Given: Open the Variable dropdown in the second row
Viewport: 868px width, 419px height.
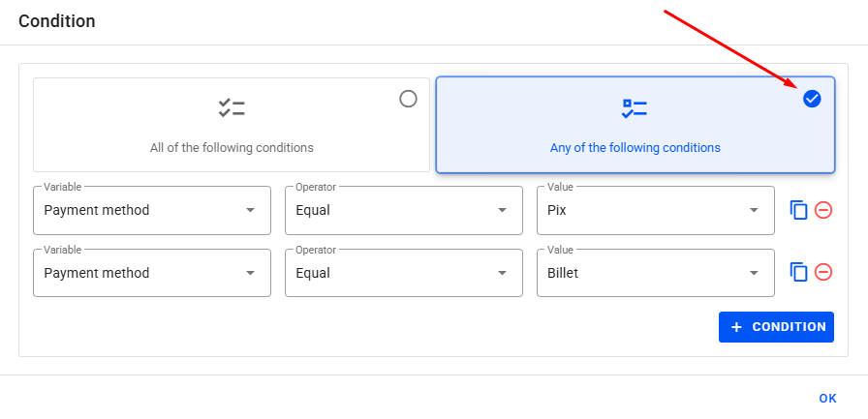Looking at the screenshot, I should [152, 273].
